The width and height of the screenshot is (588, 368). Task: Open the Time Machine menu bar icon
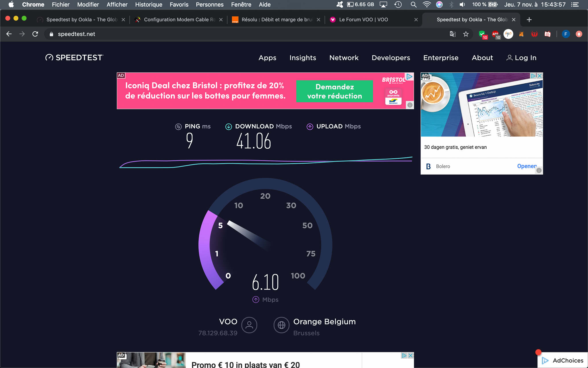point(398,4)
